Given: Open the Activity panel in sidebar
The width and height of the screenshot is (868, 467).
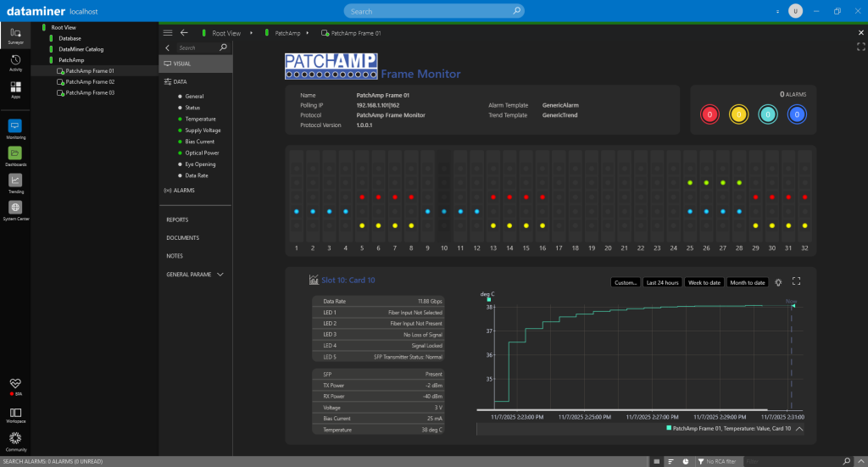Looking at the screenshot, I should tap(15, 62).
